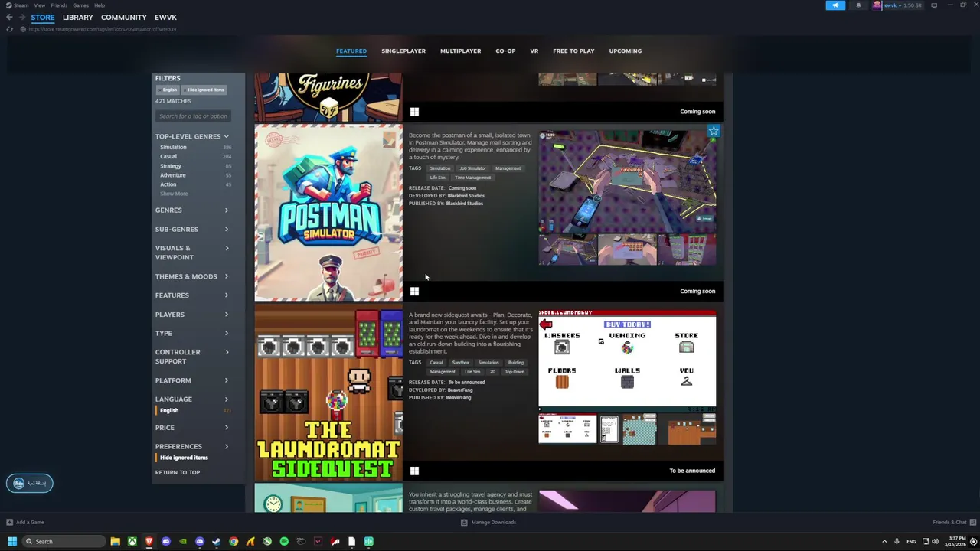Switch to the Library tab
The image size is (980, 551).
[77, 17]
